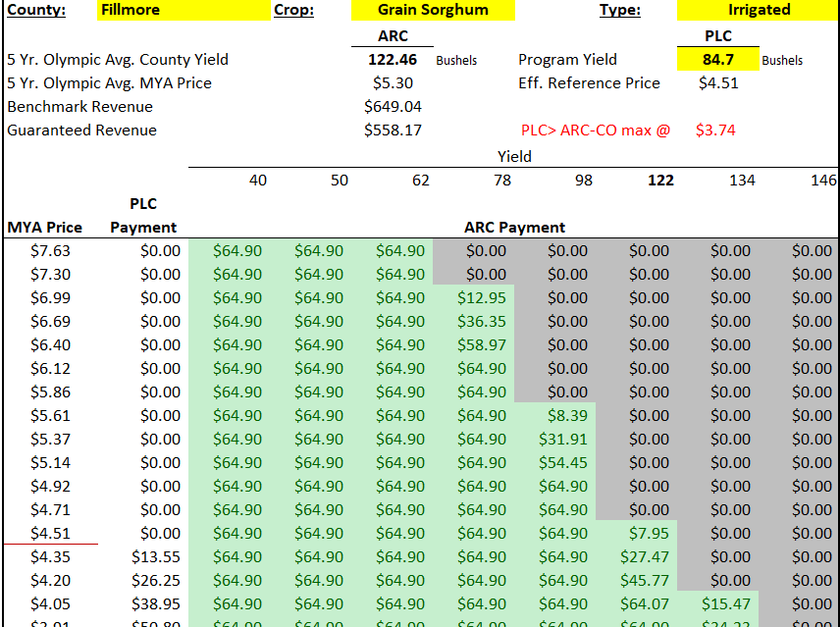Image resolution: width=840 pixels, height=627 pixels.
Task: Select the Guaranteed Revenue $558.17 cell
Action: pos(393,131)
